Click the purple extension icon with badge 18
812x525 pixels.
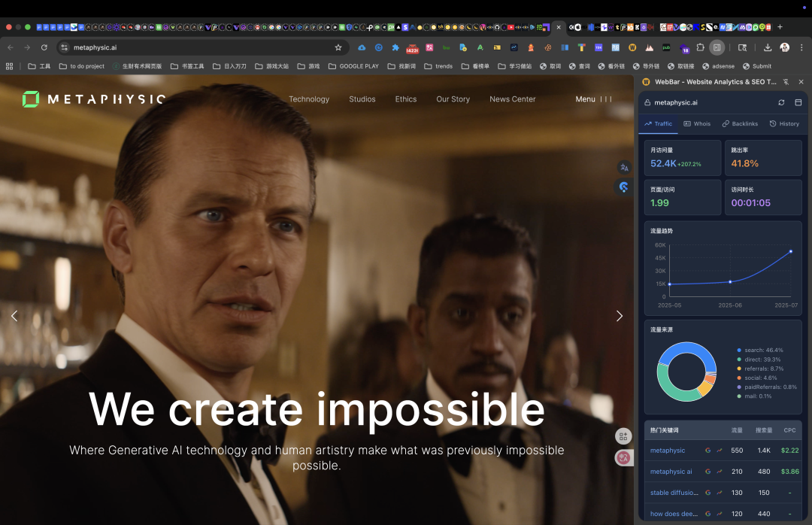click(683, 48)
